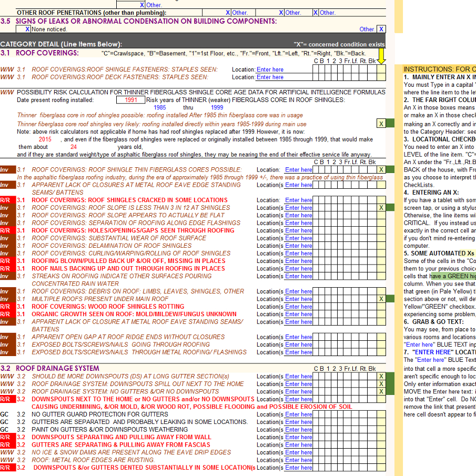476x476 pixels.
Task: Select 'Enter here' for Downspouts/Gutters Dented Substantially
Action: [x=298, y=468]
